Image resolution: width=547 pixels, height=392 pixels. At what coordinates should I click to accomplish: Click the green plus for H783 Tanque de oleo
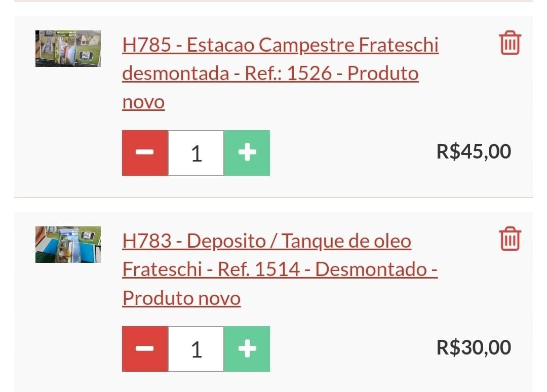[247, 349]
